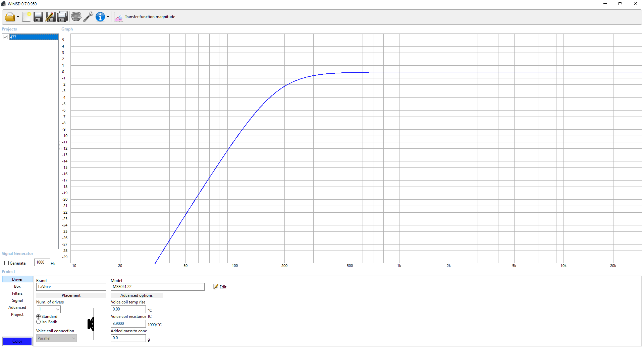Click the Model field MSF051.22
The height and width of the screenshot is (348, 644).
click(158, 287)
